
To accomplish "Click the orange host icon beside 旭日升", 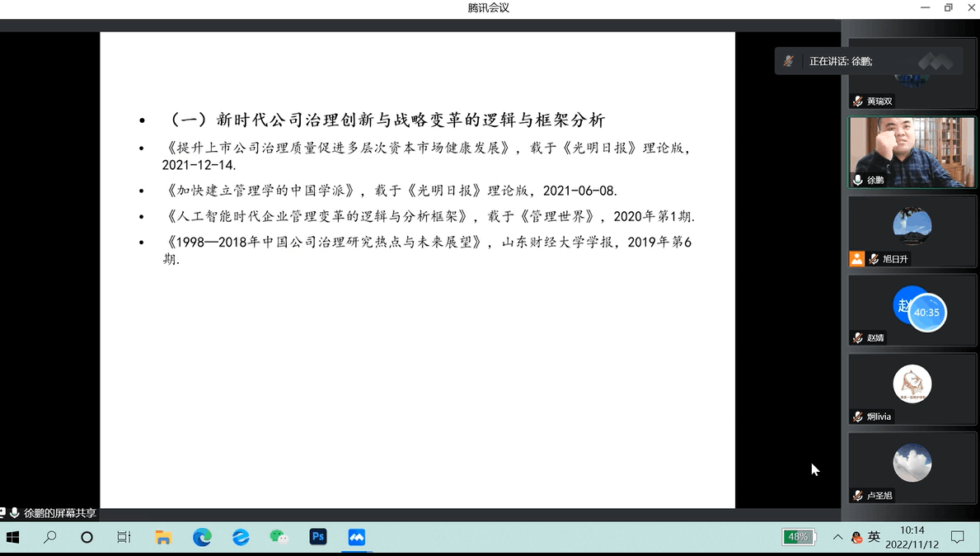I will pos(857,259).
